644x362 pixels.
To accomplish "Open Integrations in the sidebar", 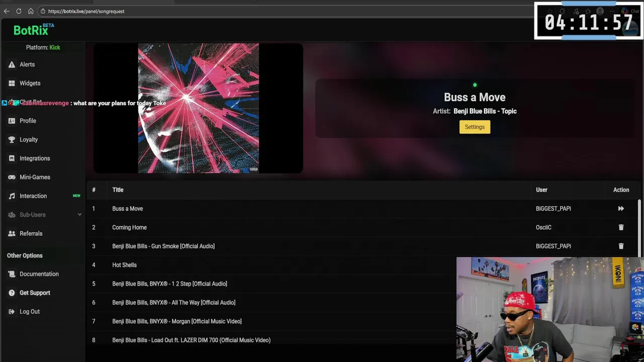I will pos(35,158).
